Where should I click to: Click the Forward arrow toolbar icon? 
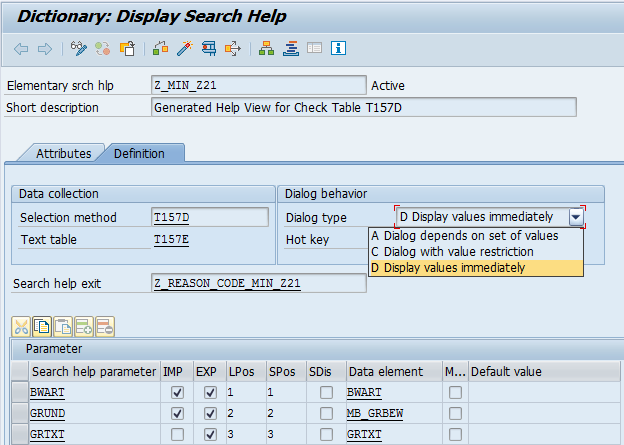pos(45,49)
